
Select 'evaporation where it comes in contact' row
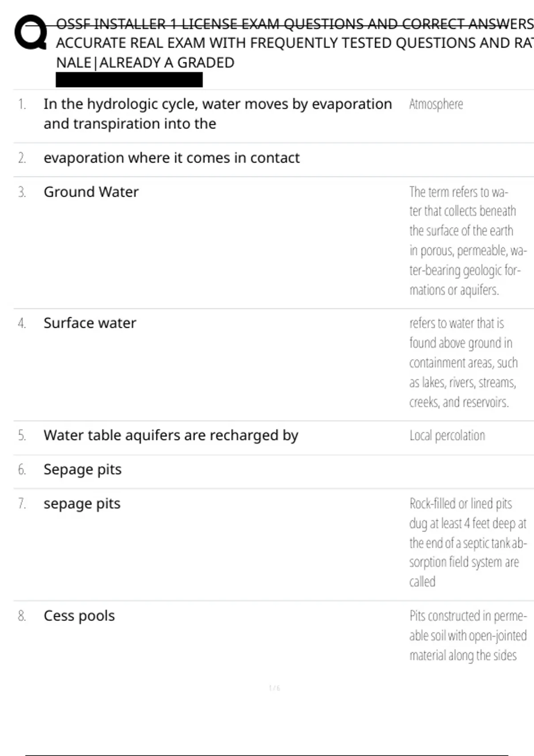[x=171, y=158]
